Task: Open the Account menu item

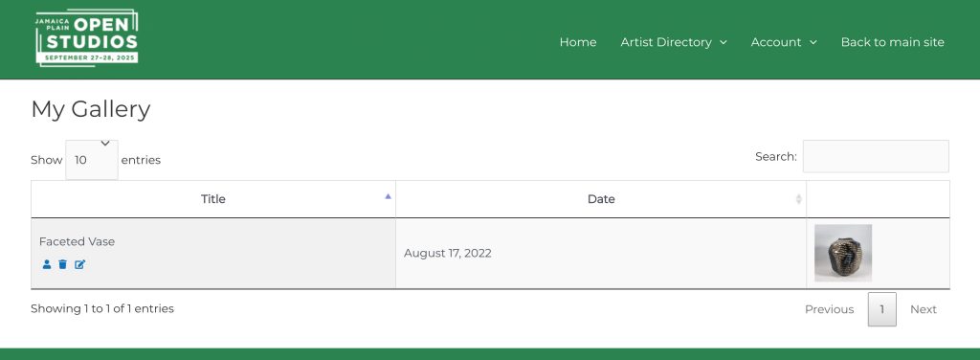Action: (775, 42)
